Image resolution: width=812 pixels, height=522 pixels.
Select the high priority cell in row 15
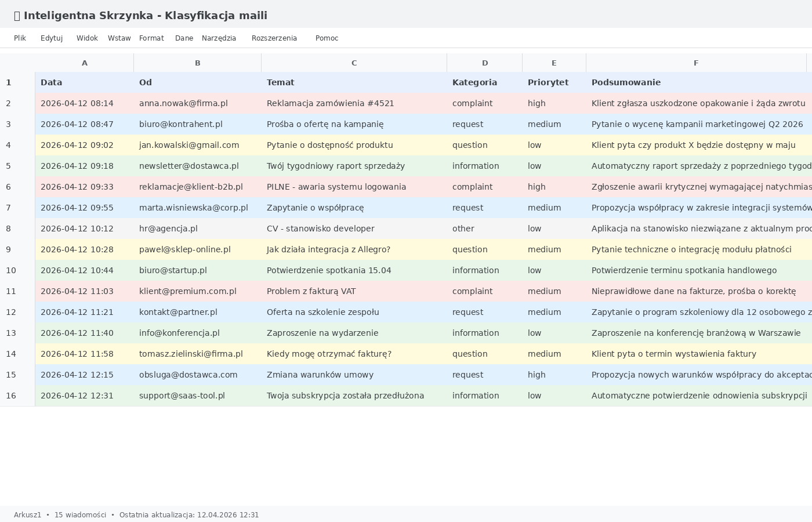pyautogui.click(x=536, y=375)
